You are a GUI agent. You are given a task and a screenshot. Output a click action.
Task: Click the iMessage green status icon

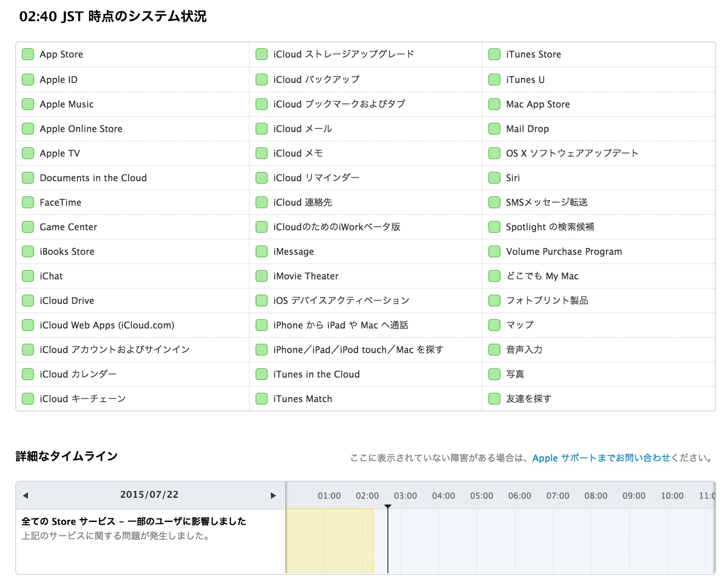262,251
